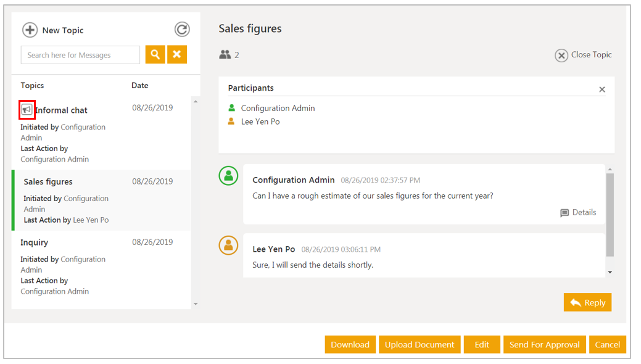This screenshot has width=641, height=364.
Task: Click Lee Yen Po's orange avatar
Action: coord(228,246)
